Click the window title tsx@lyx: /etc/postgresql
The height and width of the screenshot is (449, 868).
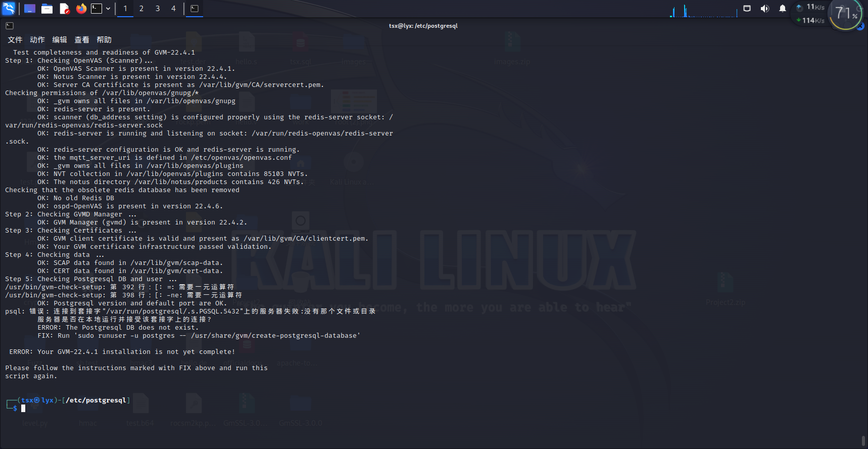click(423, 26)
